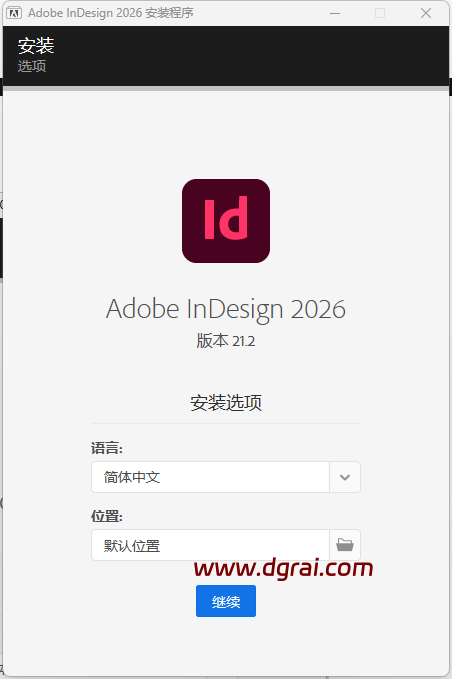Click the 安装 header title
Screen dimensions: 452x679
36,46
